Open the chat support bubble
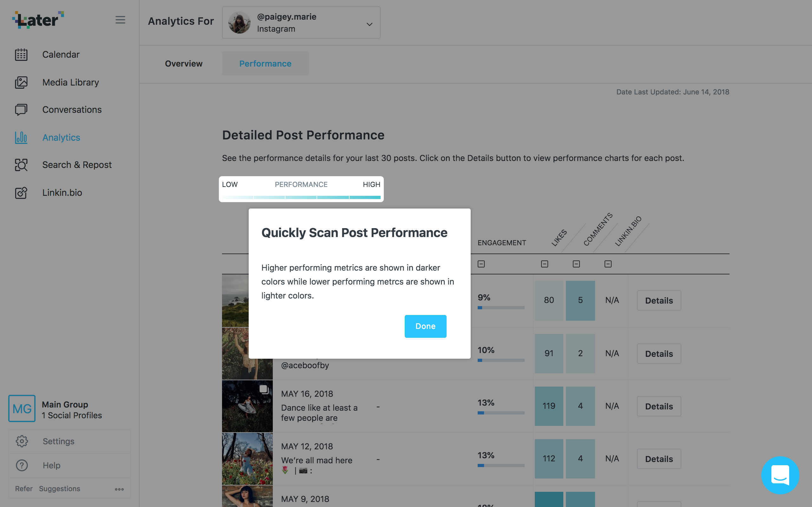Viewport: 812px width, 507px height. click(x=780, y=475)
